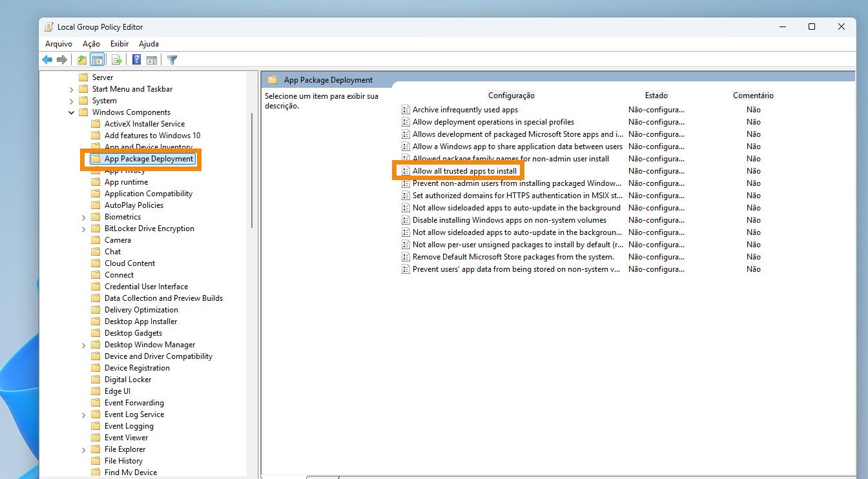
Task: Select the Allow all trusted apps to install policy
Action: point(465,171)
